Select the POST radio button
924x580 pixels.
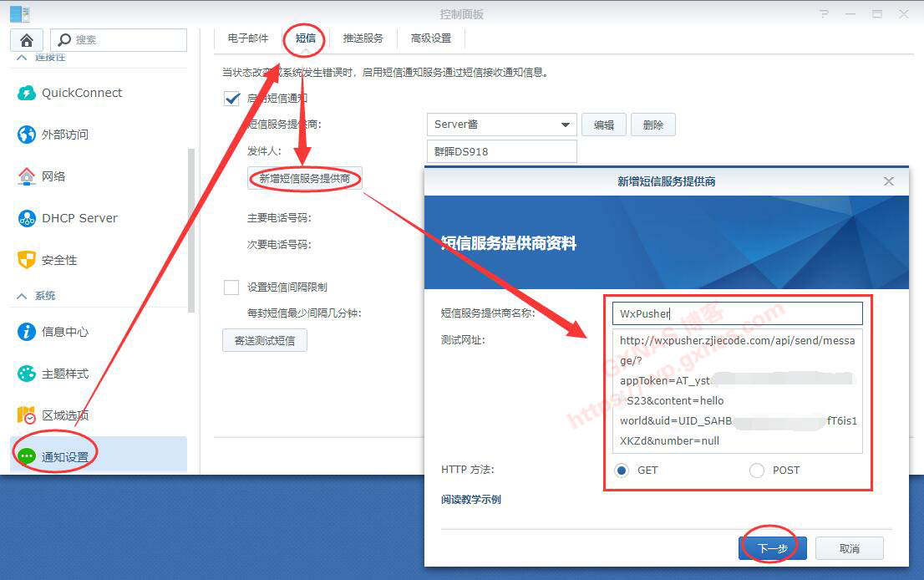coord(757,471)
